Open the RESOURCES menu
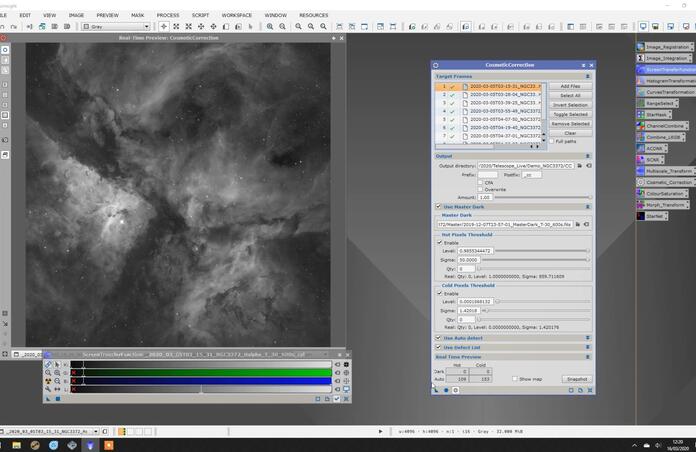This screenshot has height=452, width=696. point(313,15)
